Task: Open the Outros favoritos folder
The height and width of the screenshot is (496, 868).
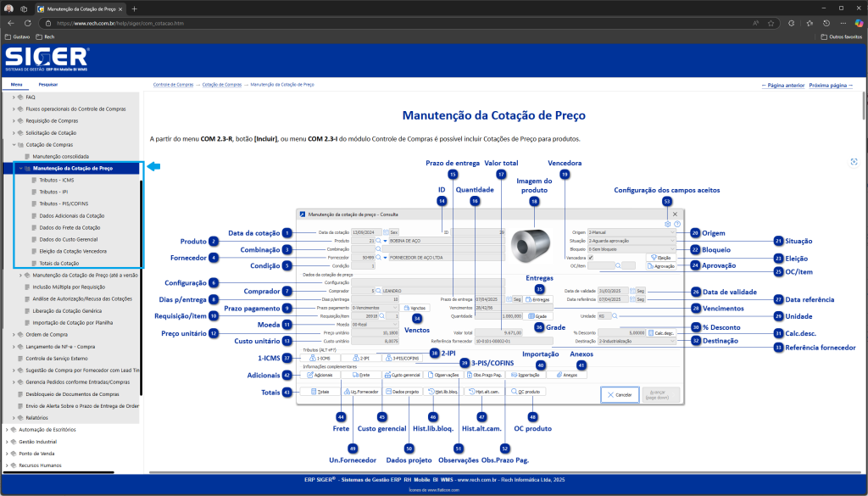Action: (841, 36)
